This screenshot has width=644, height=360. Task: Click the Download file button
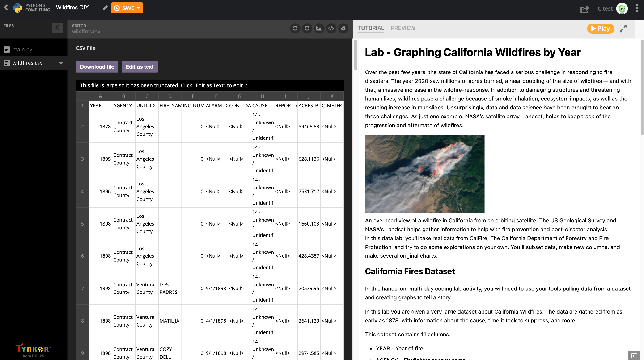97,67
